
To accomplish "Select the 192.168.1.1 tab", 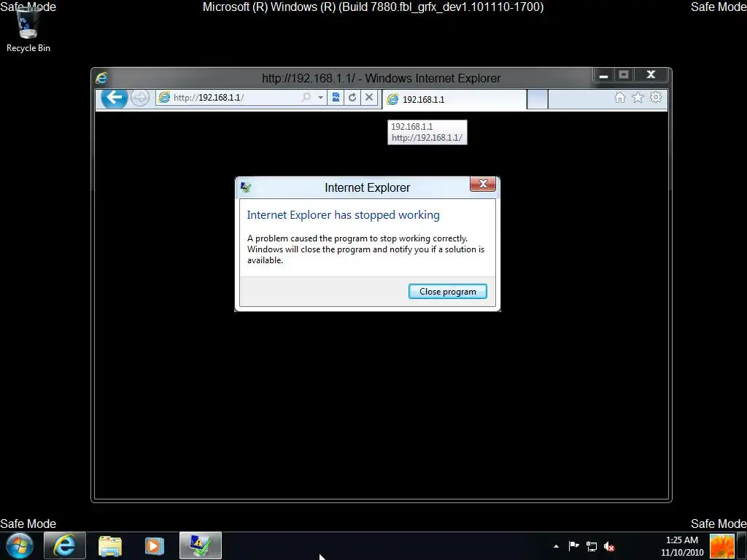I will 454,99.
